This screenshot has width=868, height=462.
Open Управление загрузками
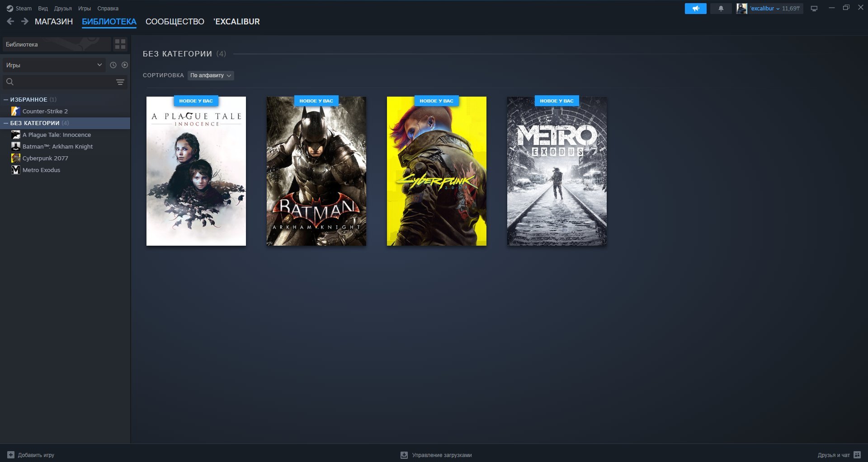[442, 455]
